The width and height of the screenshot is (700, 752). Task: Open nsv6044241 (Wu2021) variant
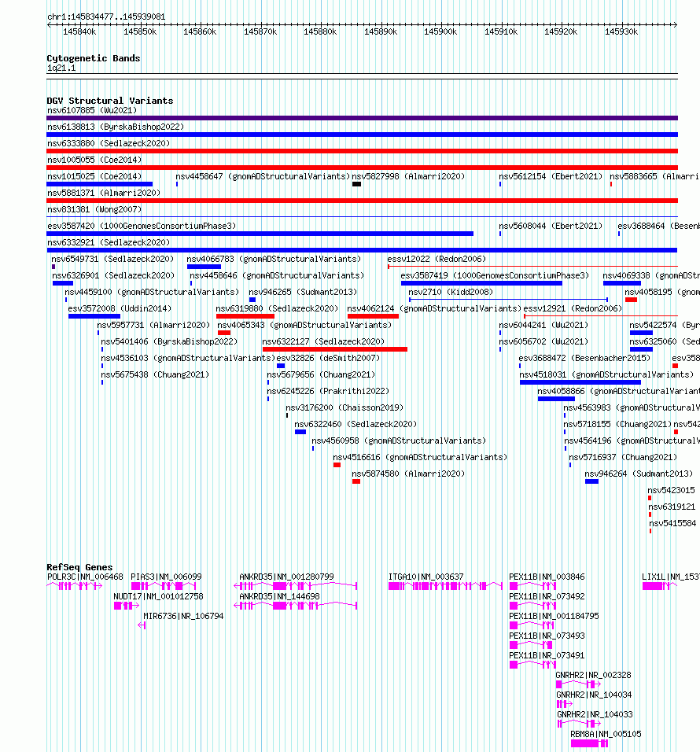pyautogui.click(x=543, y=325)
